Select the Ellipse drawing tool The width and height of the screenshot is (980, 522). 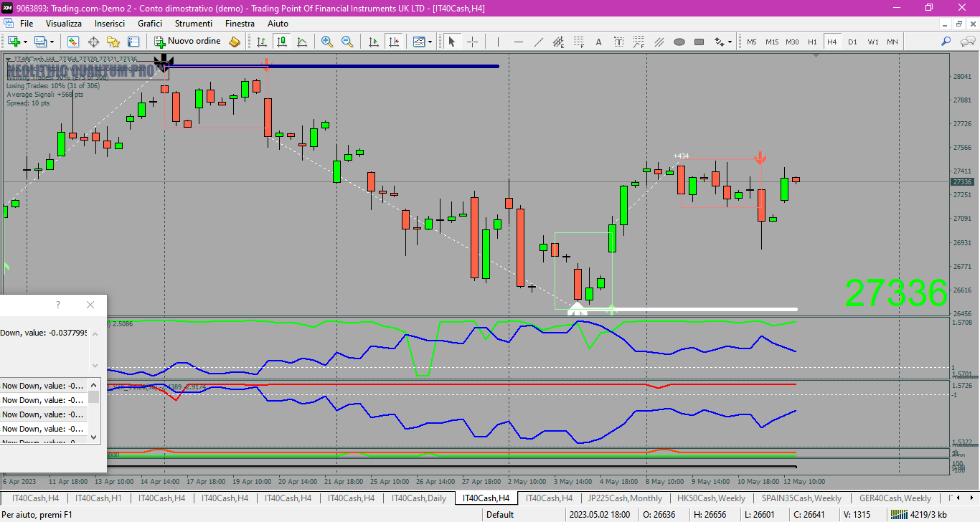click(679, 42)
